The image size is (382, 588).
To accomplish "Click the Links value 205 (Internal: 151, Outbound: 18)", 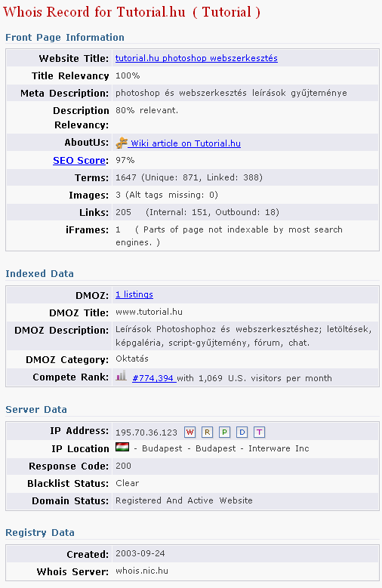I will coord(197,212).
